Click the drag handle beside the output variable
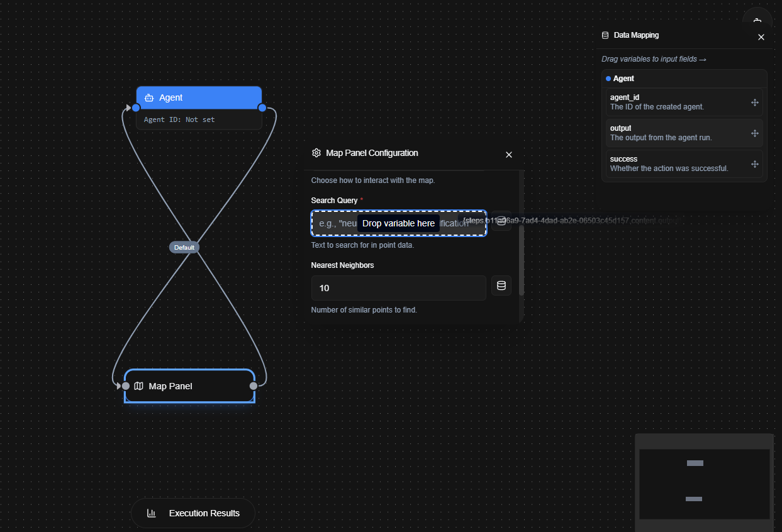This screenshot has height=532, width=782. click(x=754, y=133)
